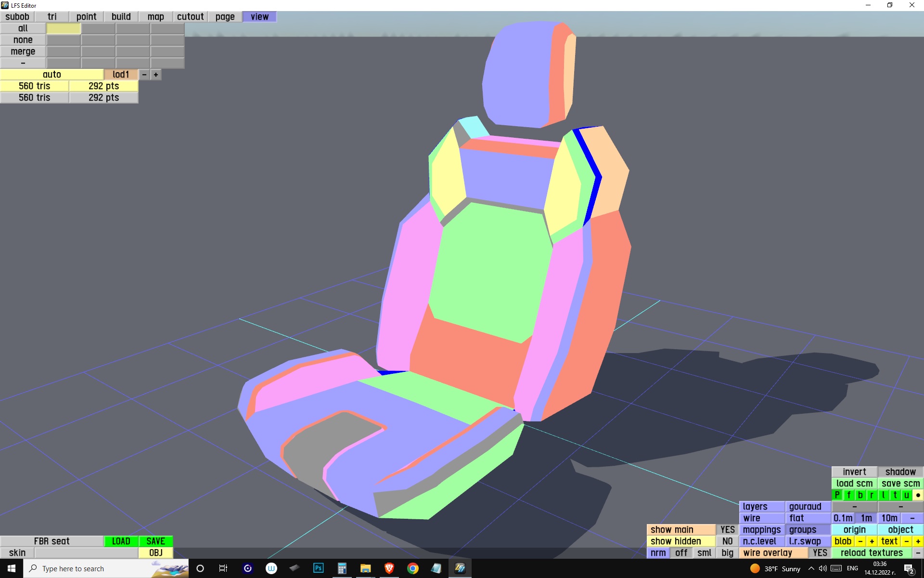This screenshot has width=924, height=578.
Task: Decrease text size with minus button
Action: click(906, 541)
